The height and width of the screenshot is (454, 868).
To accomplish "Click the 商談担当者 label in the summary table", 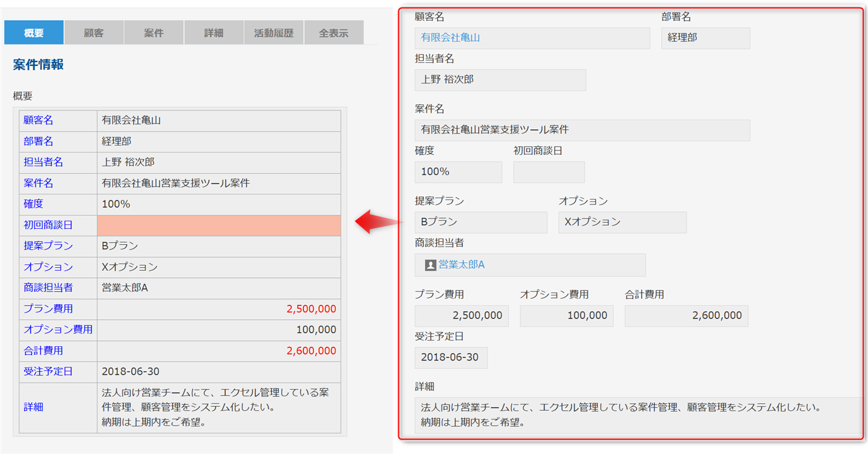I will click(48, 288).
